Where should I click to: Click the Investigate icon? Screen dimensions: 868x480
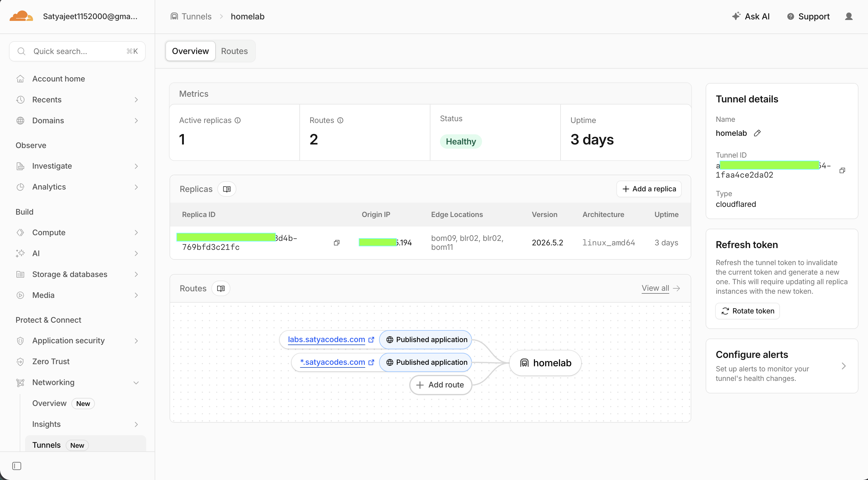20,166
